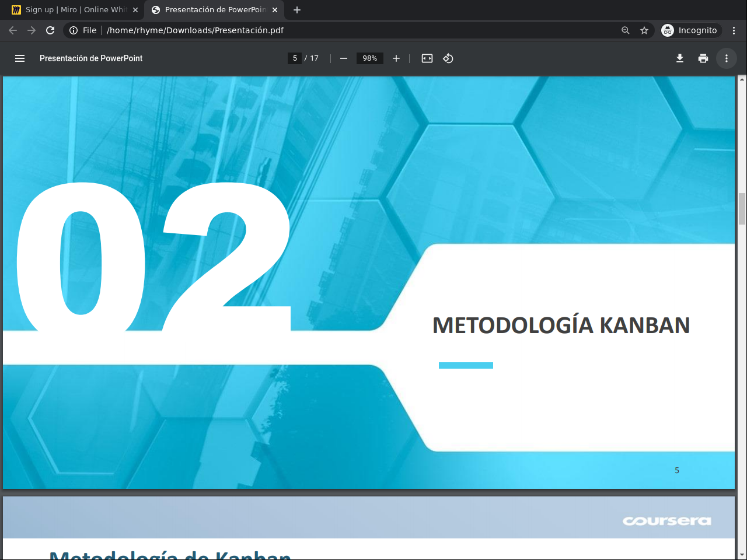Viewport: 747px width, 560px height.
Task: Click the vertical scrollbar thumb
Action: click(742, 208)
